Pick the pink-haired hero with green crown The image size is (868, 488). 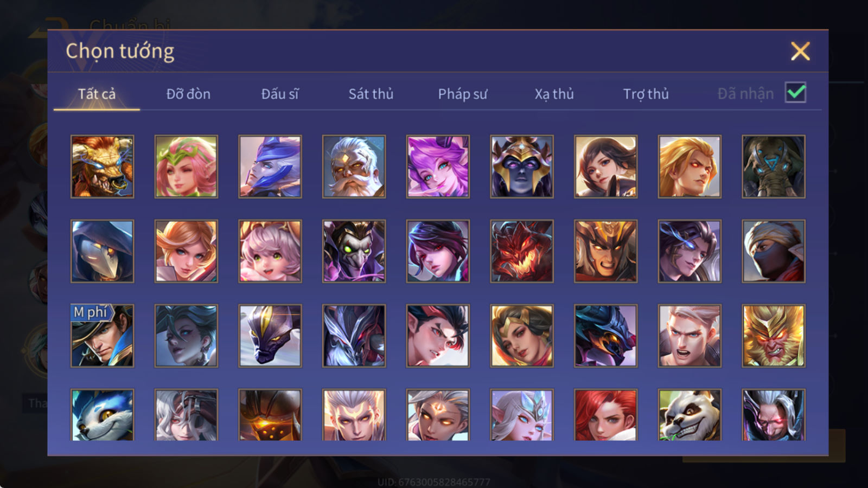pyautogui.click(x=186, y=166)
